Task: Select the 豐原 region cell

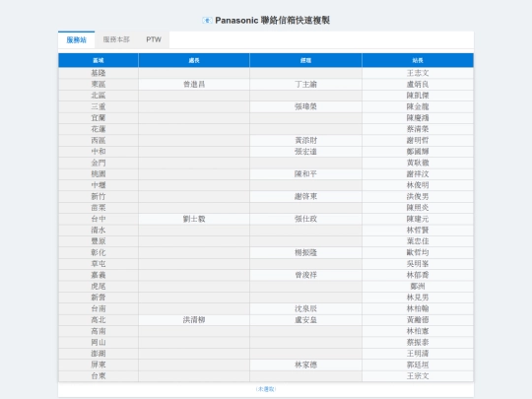Action: coord(99,241)
